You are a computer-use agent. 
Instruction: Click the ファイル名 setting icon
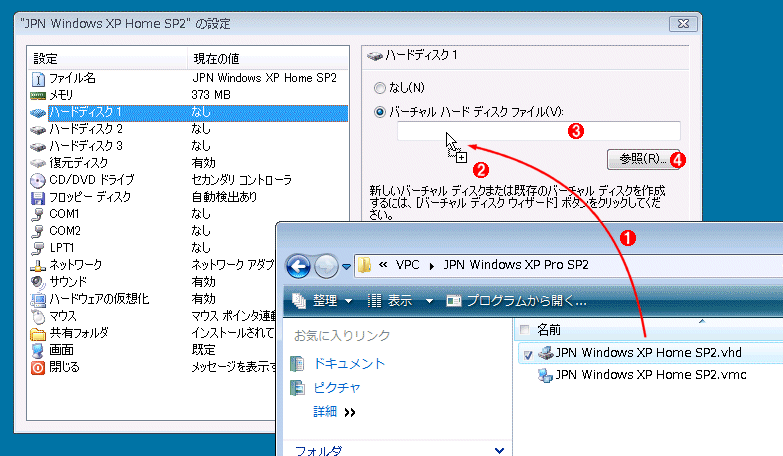pyautogui.click(x=38, y=79)
